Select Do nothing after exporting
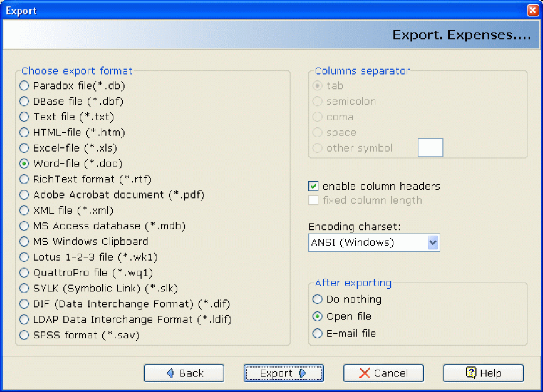543x392 pixels. coord(318,299)
